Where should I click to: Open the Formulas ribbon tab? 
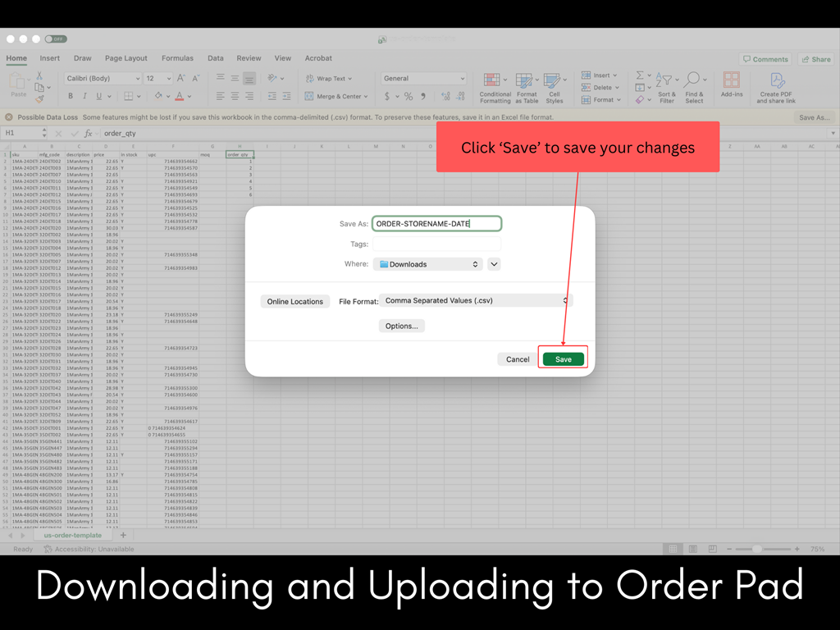177,58
